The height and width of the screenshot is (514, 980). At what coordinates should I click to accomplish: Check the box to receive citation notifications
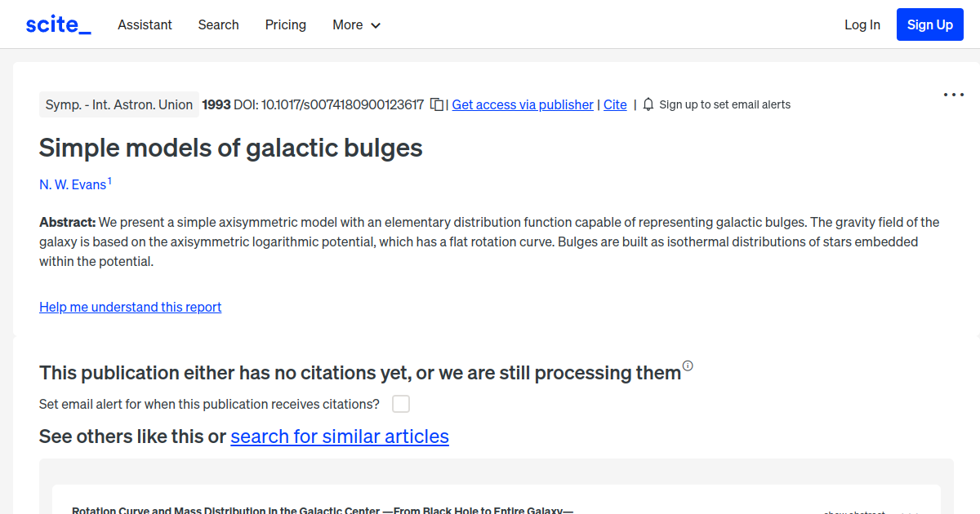click(400, 403)
